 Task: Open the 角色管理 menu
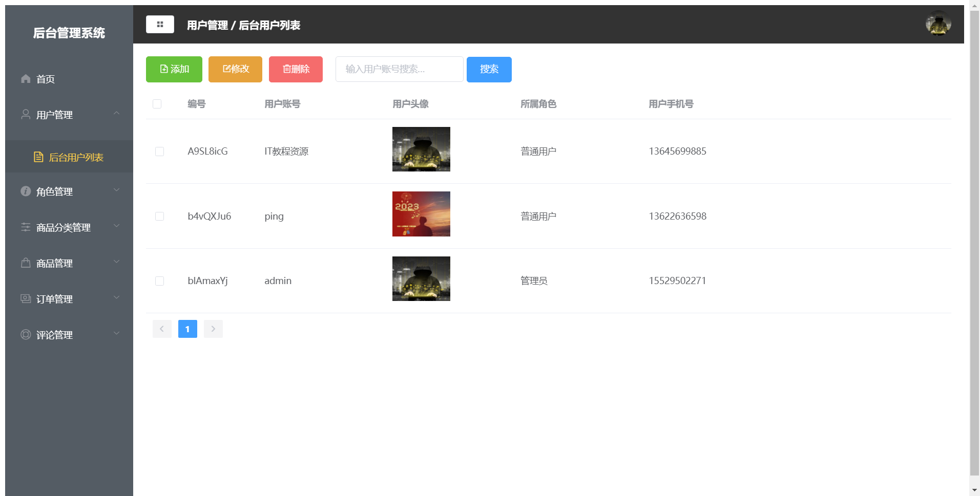click(x=69, y=191)
